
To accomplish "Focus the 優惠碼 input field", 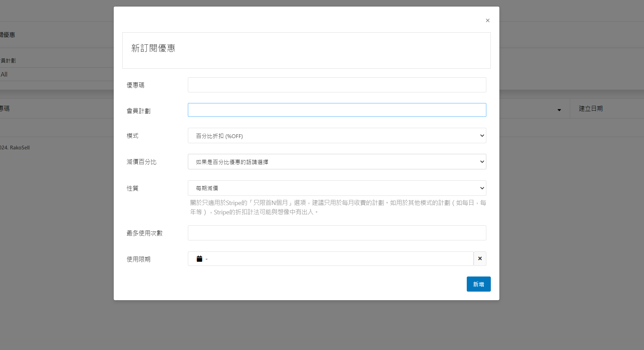I will coord(337,85).
